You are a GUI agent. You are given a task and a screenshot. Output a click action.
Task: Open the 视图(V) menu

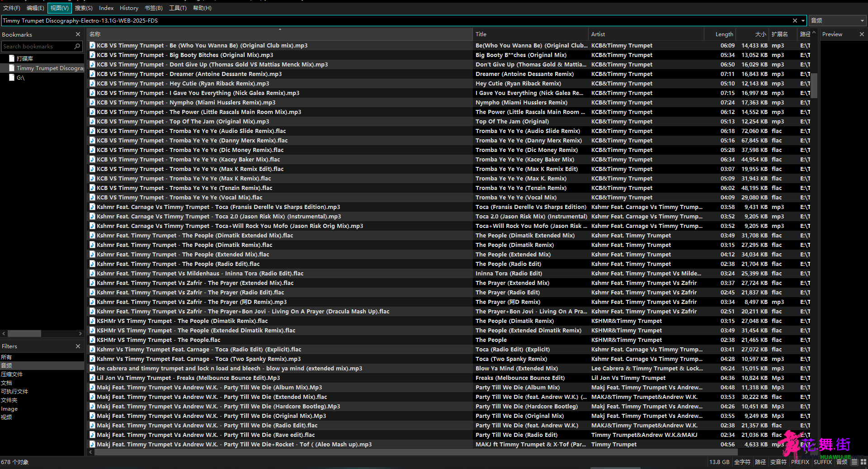(x=60, y=8)
